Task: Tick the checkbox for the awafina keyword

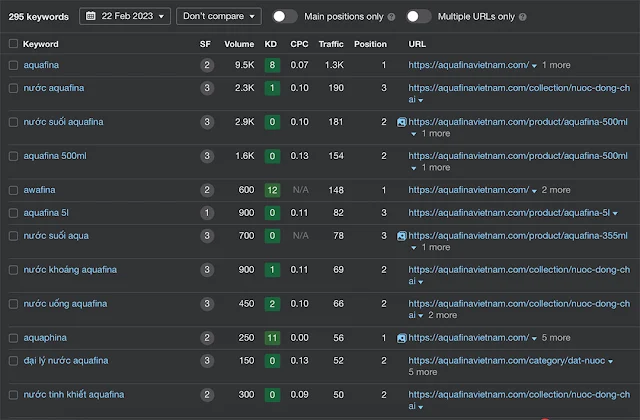Action: point(13,190)
